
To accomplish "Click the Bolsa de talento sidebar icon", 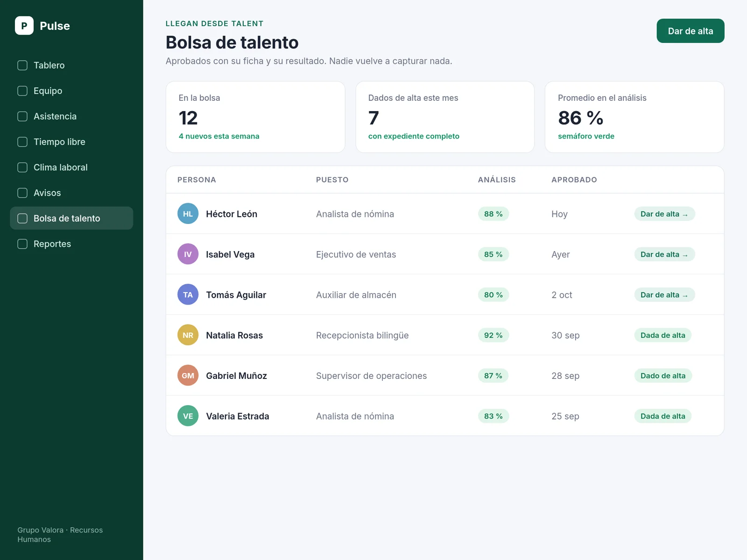I will pyautogui.click(x=22, y=218).
